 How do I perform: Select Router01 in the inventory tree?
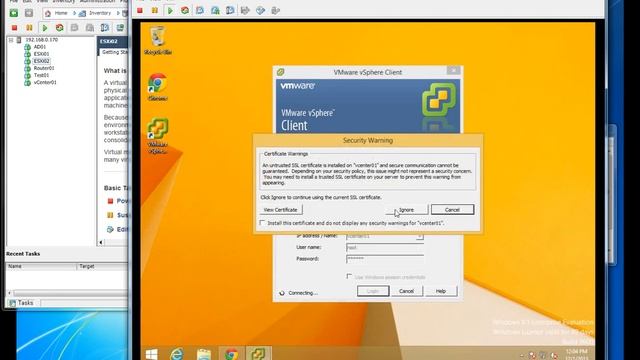coord(44,68)
